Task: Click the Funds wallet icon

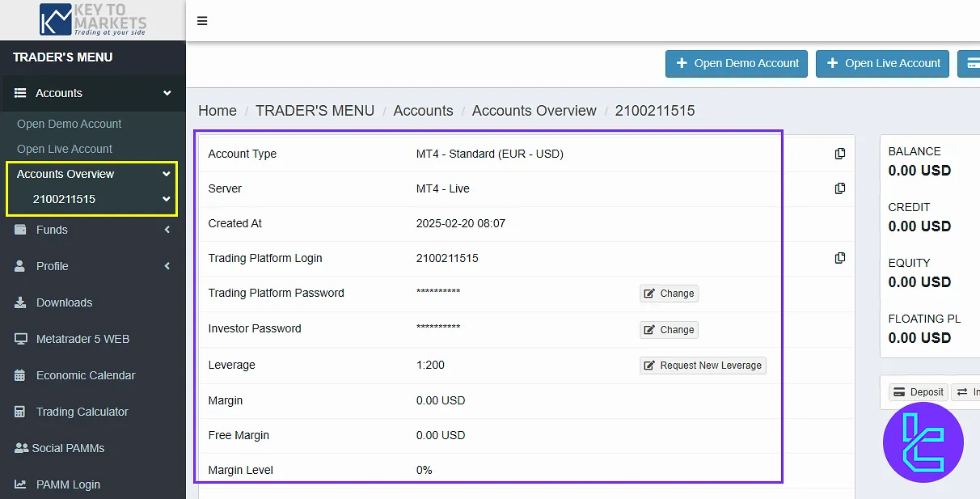Action: pos(20,230)
